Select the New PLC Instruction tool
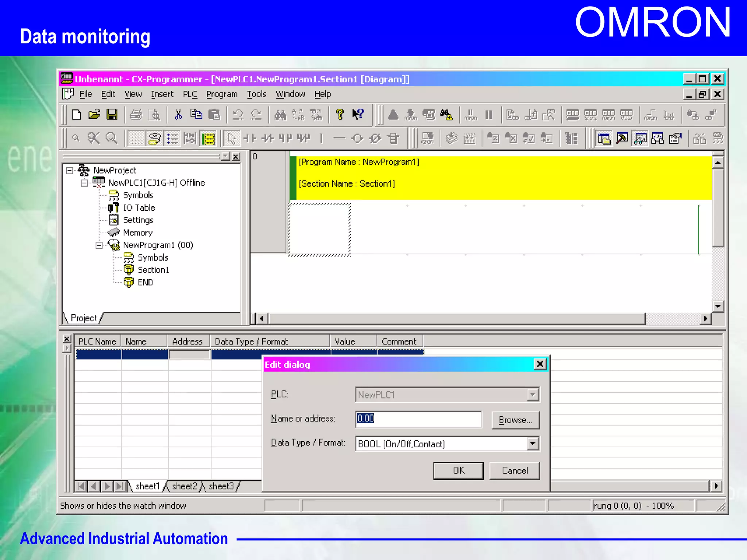 [x=393, y=138]
